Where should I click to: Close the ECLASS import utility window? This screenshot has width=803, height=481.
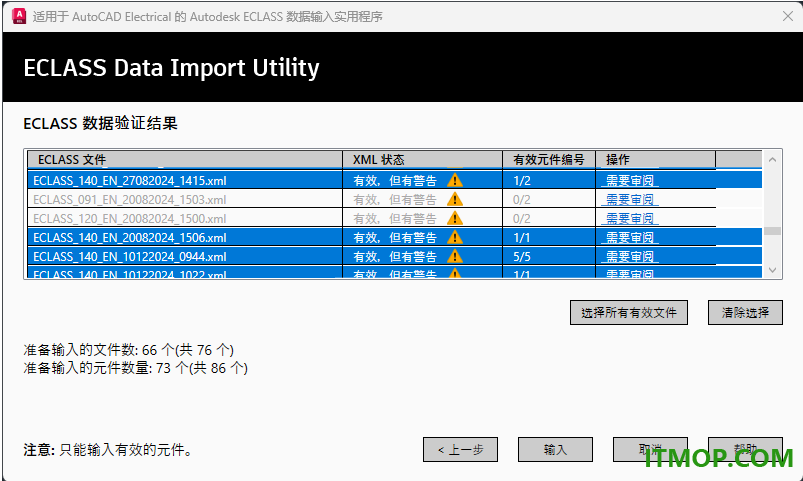pyautogui.click(x=788, y=16)
